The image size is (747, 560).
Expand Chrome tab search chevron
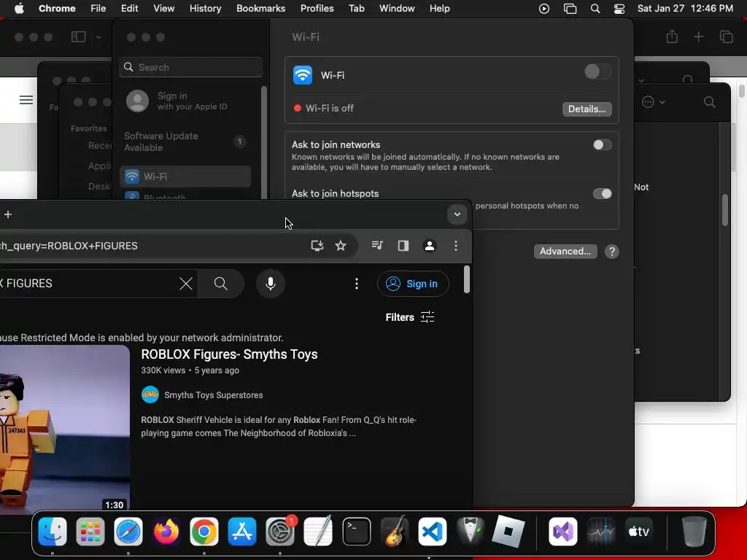pos(457,214)
